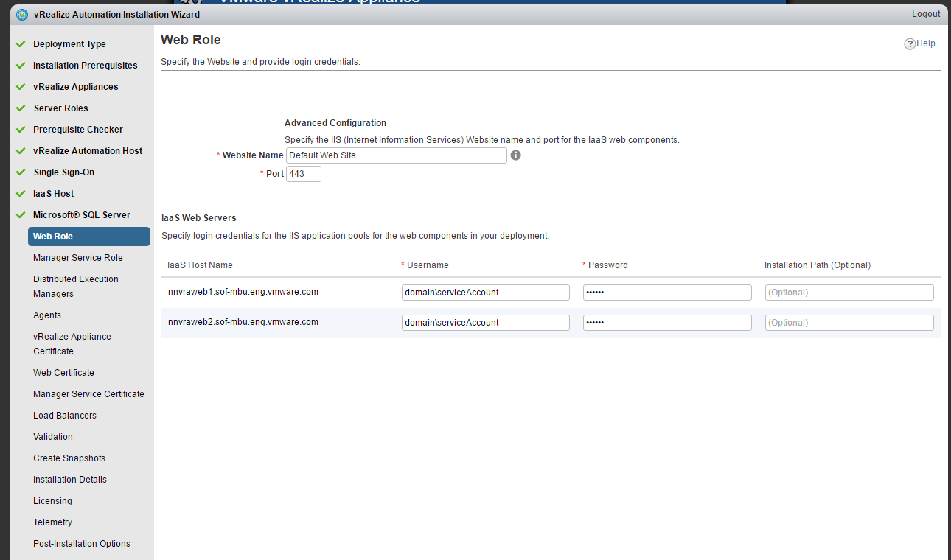Click the Website Name info icon
Viewport: 951px width, 560px height.
516,155
